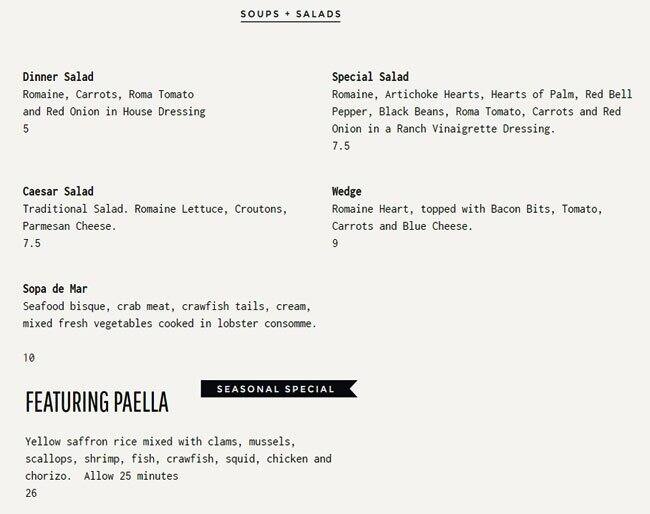Click the Special Salad 7.5 price

point(341,146)
